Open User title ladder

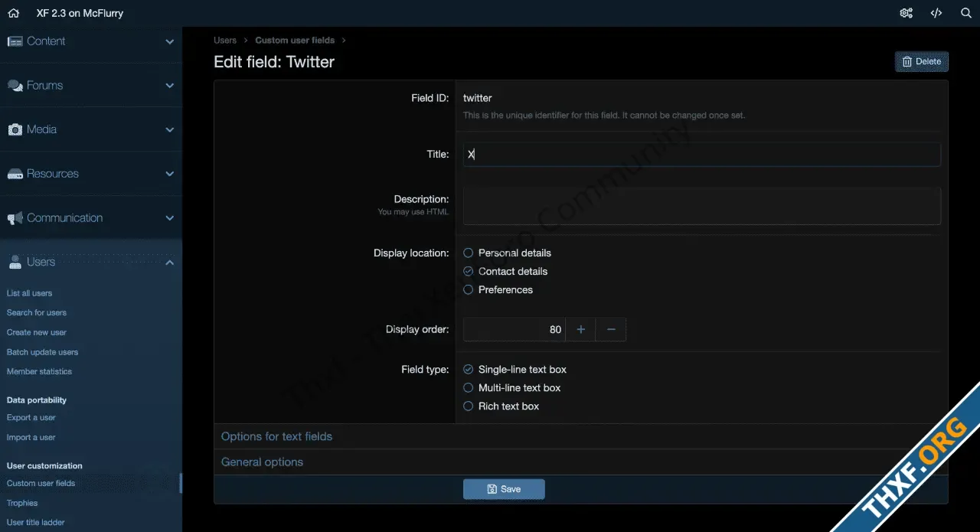(36, 522)
